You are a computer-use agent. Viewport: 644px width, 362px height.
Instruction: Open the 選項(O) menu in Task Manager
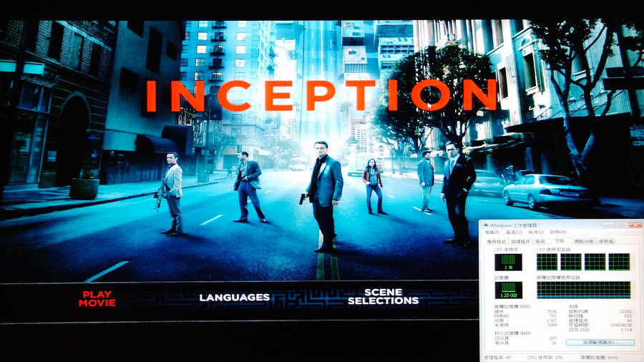(x=514, y=233)
